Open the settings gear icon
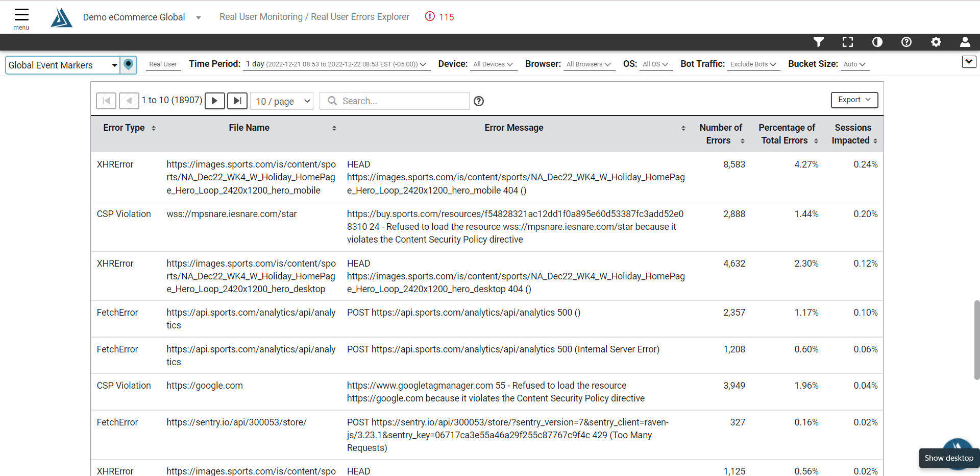 coord(936,42)
